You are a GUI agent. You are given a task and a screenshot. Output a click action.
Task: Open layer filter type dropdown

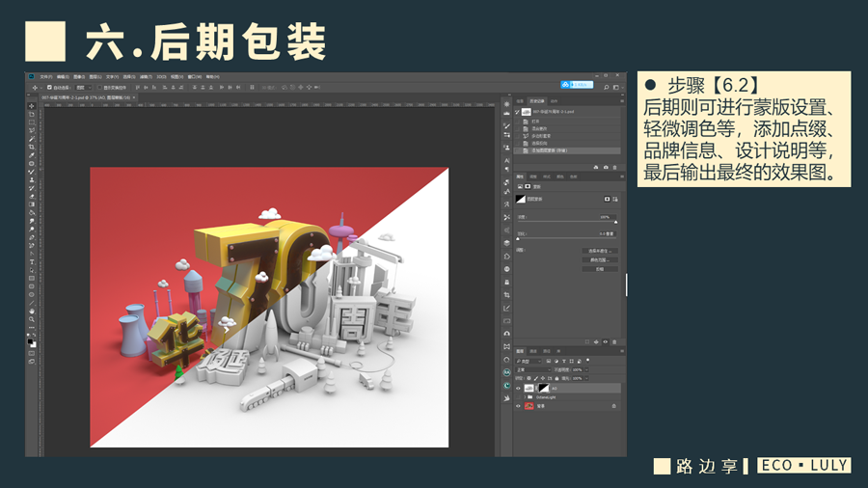point(529,362)
